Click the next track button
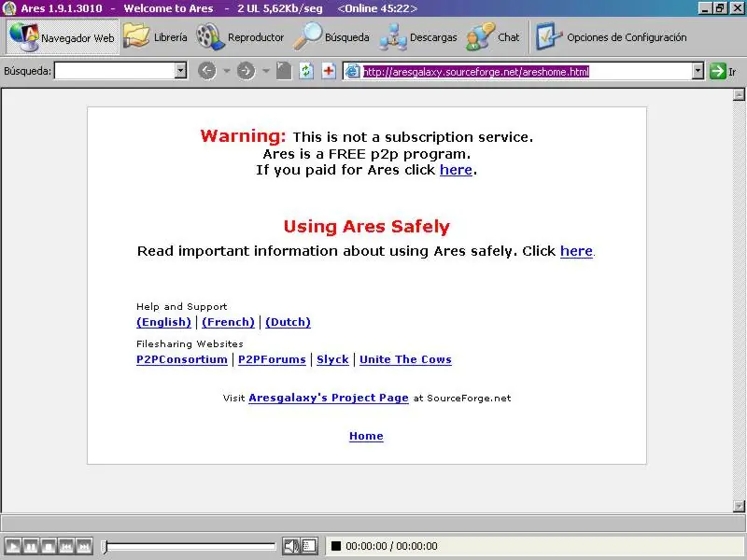 pos(84,546)
